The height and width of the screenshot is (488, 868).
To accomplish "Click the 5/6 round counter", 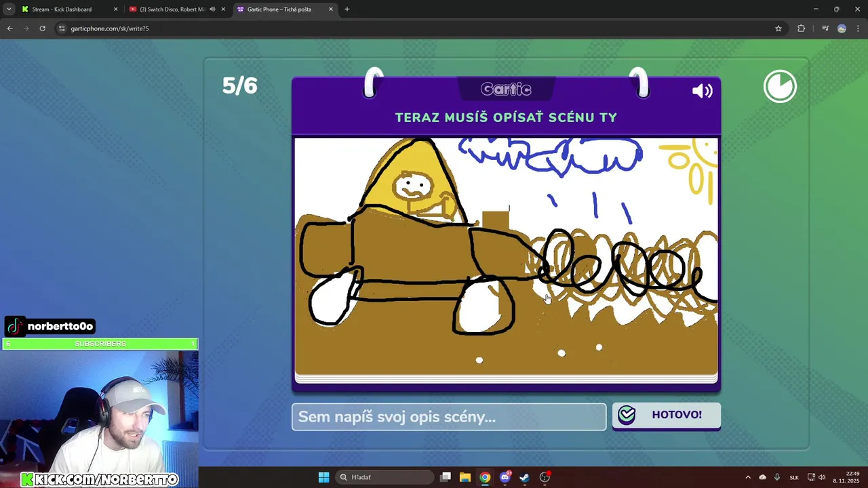I will pos(240,85).
